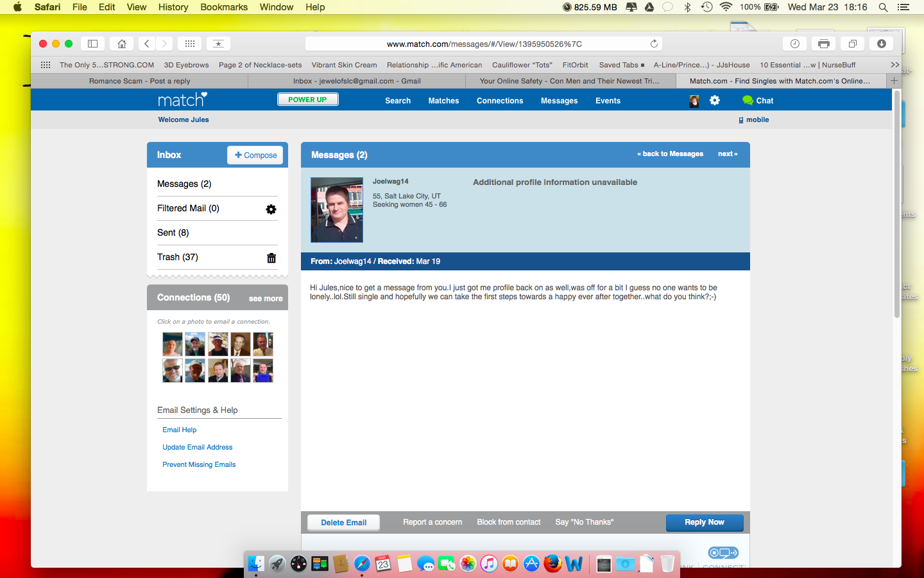Click the Print toolbar button
The height and width of the screenshot is (578, 924).
[x=824, y=44]
